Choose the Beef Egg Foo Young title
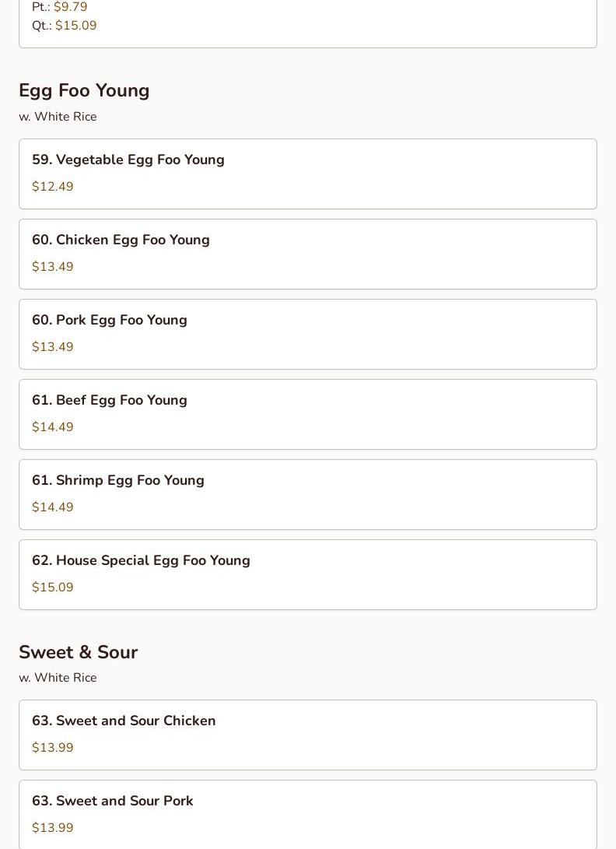 [110, 400]
